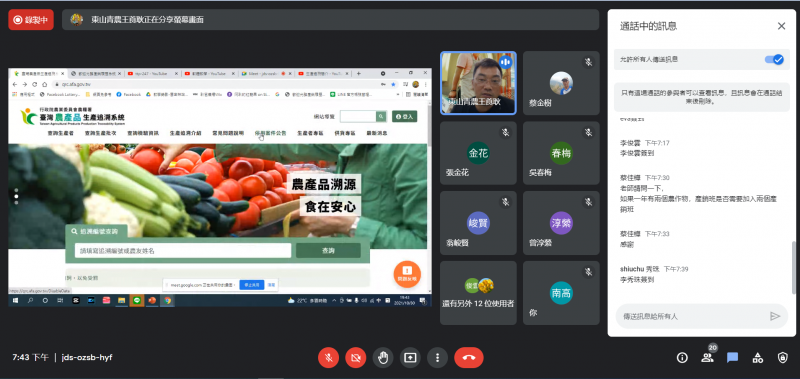Viewport: 800px width, 379px height.
Task: Close the 通話中的訊息 panel
Action: click(781, 26)
